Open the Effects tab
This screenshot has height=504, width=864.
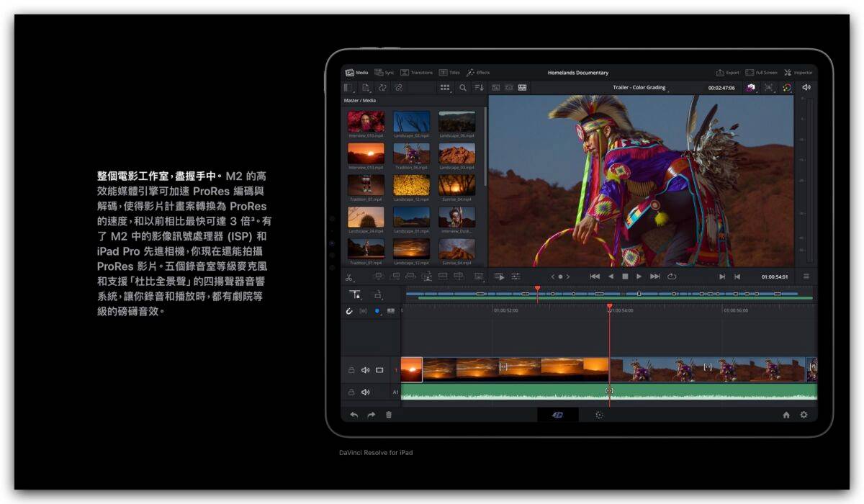click(x=478, y=73)
